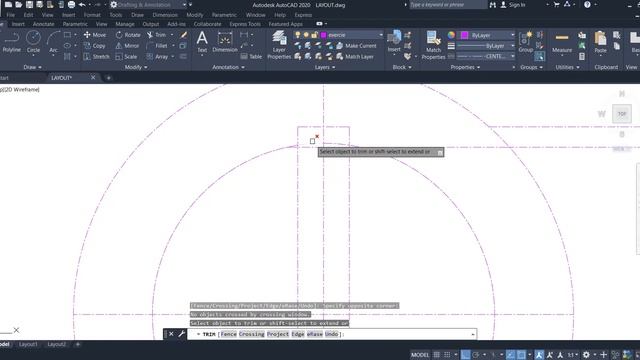Choose the Copy tool in Modify
Viewport: 640px width, 360px height.
coord(95,46)
